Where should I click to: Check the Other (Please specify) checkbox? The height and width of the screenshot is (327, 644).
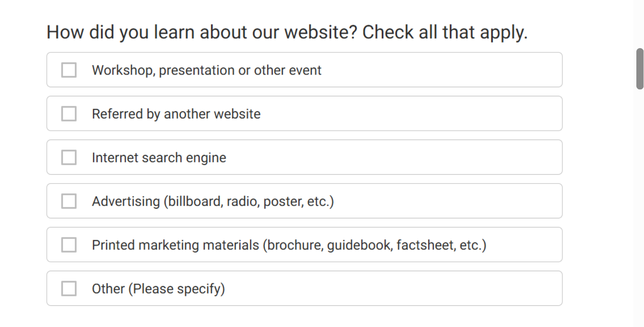point(68,288)
